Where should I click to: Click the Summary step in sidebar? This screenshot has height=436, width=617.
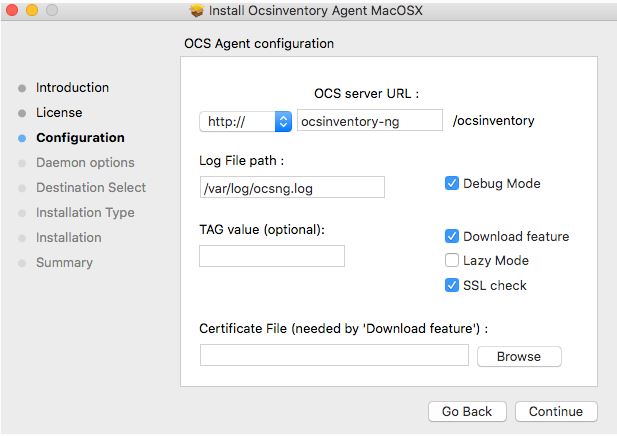click(64, 263)
